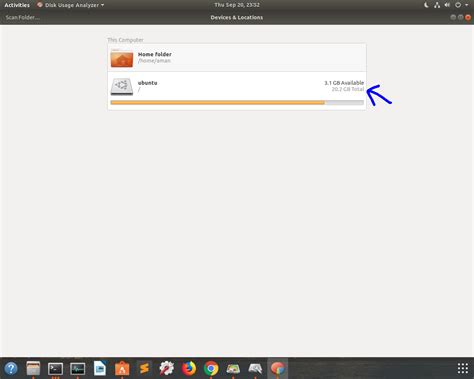Launch Google Chrome from the dock

click(211, 368)
